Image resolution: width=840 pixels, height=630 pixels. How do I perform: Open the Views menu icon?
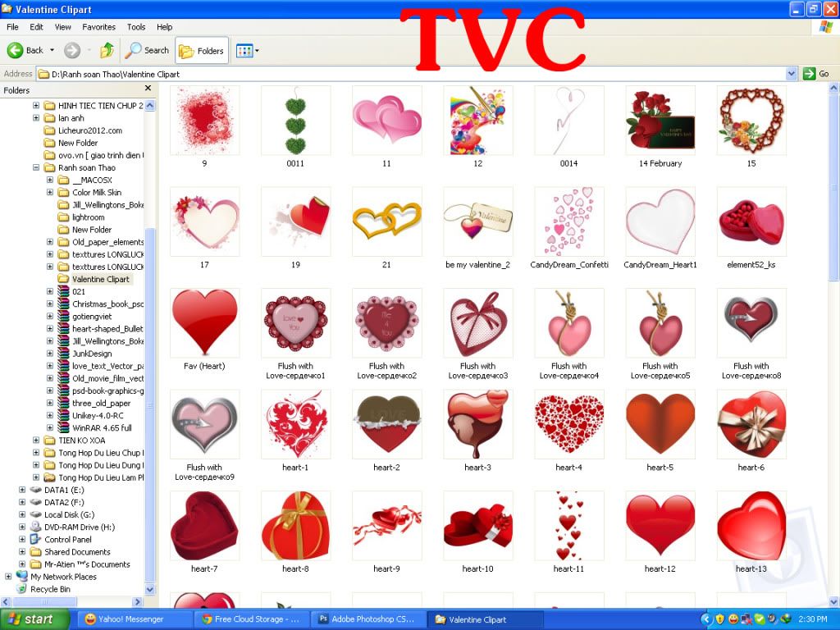244,51
